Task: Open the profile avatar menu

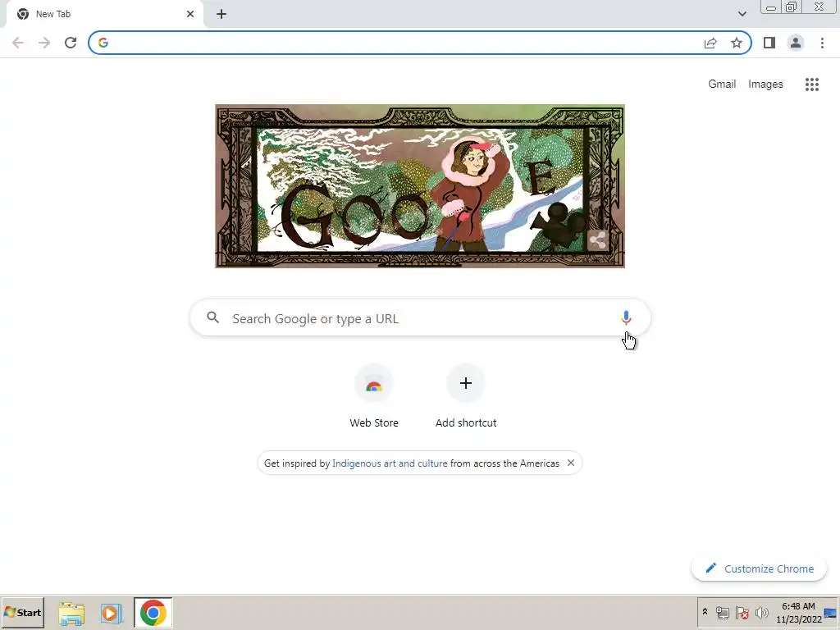Action: pyautogui.click(x=796, y=43)
